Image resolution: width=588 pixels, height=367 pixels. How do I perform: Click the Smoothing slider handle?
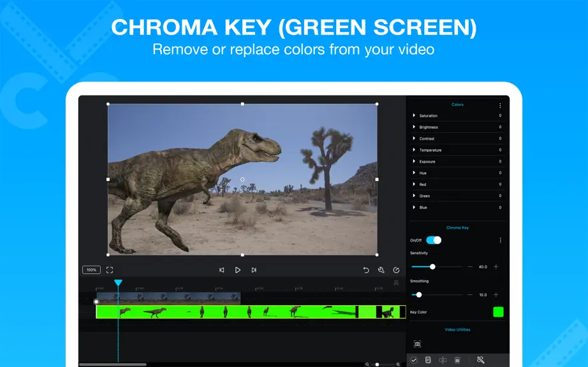coord(419,295)
